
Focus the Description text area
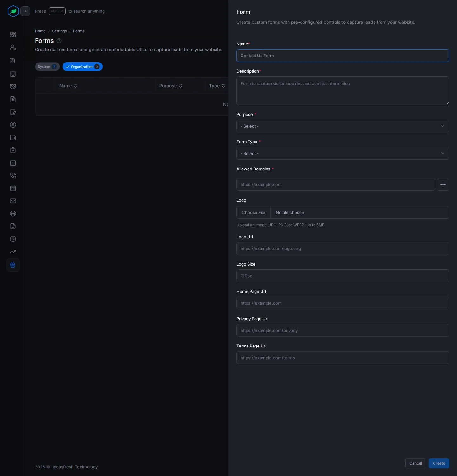pos(343,91)
